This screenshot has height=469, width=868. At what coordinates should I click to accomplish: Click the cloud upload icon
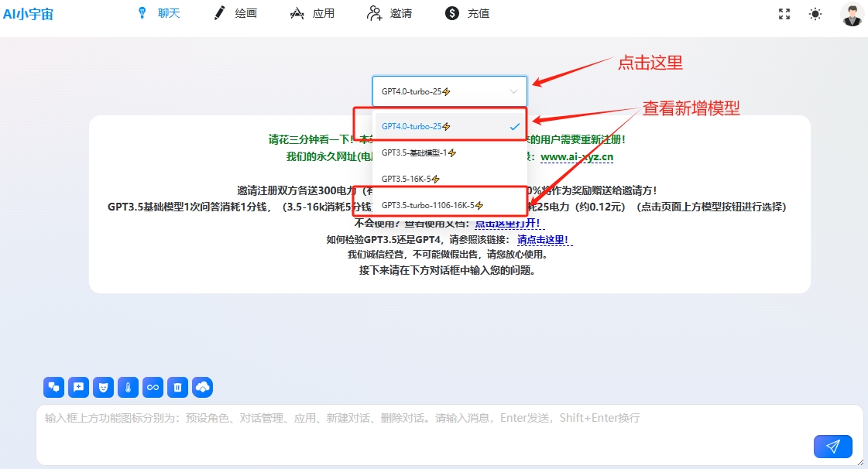pyautogui.click(x=203, y=387)
